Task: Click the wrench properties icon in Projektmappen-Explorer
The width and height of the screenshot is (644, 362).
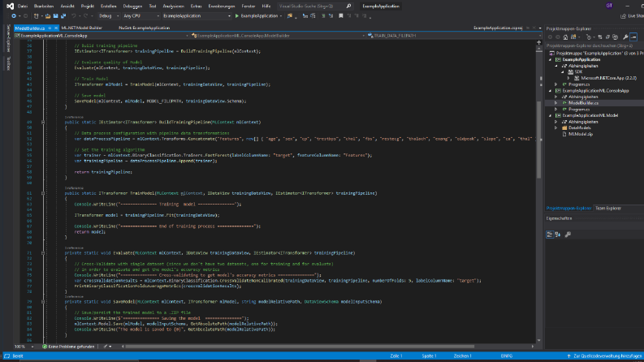Action: coord(625,37)
